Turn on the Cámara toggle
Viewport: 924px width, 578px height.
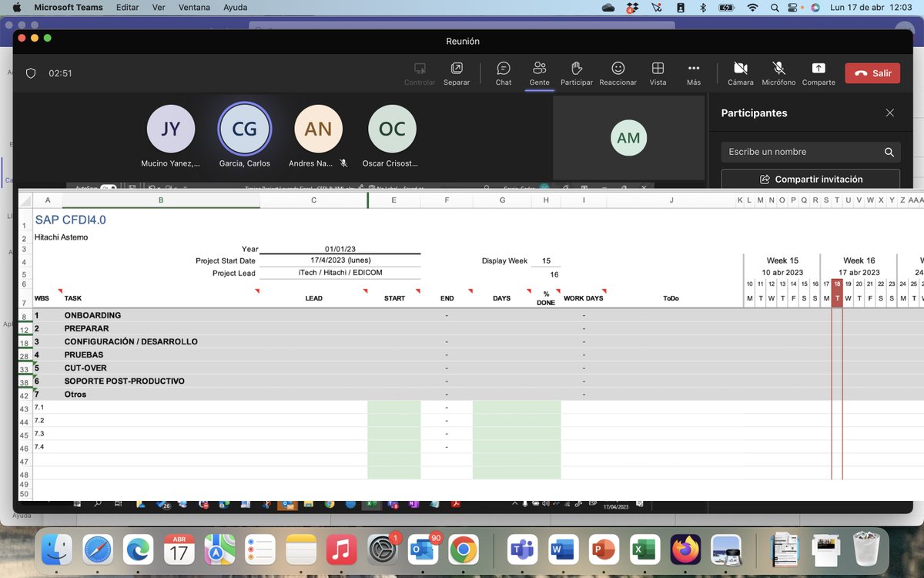tap(741, 73)
